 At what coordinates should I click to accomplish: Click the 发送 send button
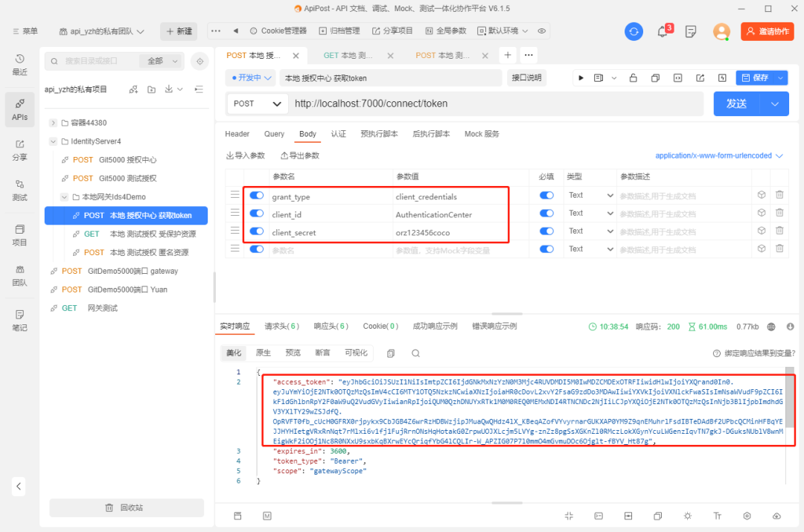point(737,103)
